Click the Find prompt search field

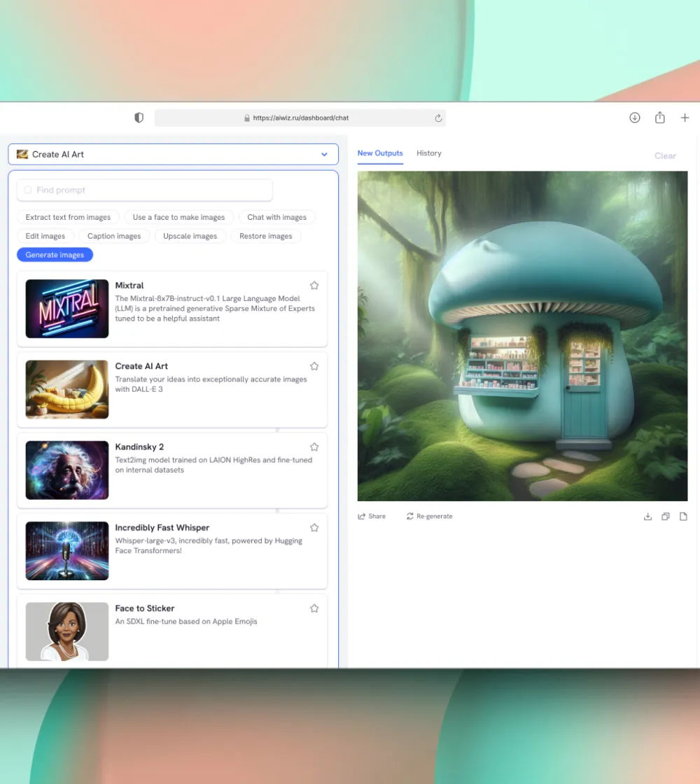(x=145, y=190)
